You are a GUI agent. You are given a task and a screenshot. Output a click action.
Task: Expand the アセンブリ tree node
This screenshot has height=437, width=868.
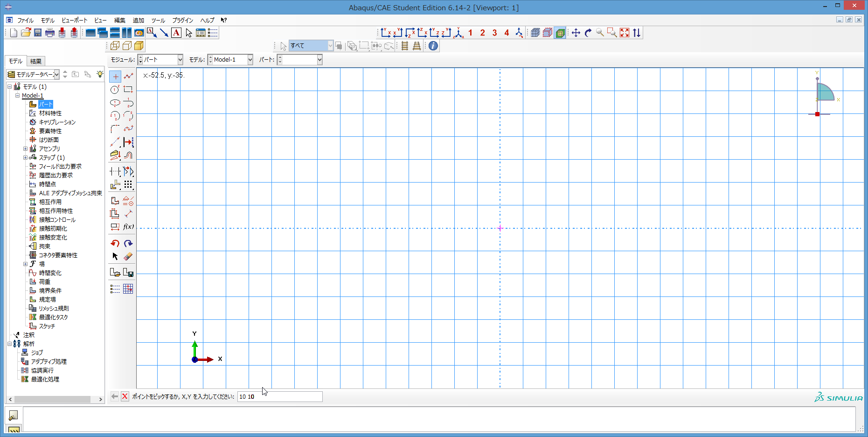click(x=26, y=149)
